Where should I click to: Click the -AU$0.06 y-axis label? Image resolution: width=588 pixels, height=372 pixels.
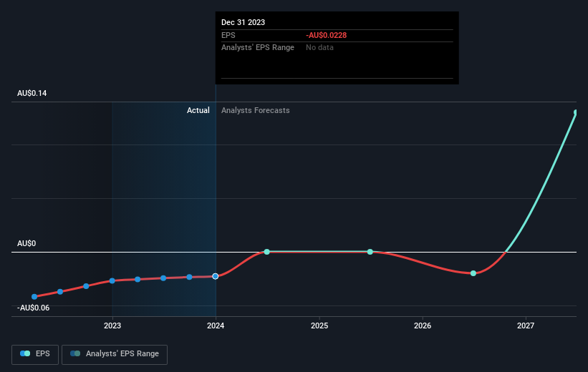34,308
